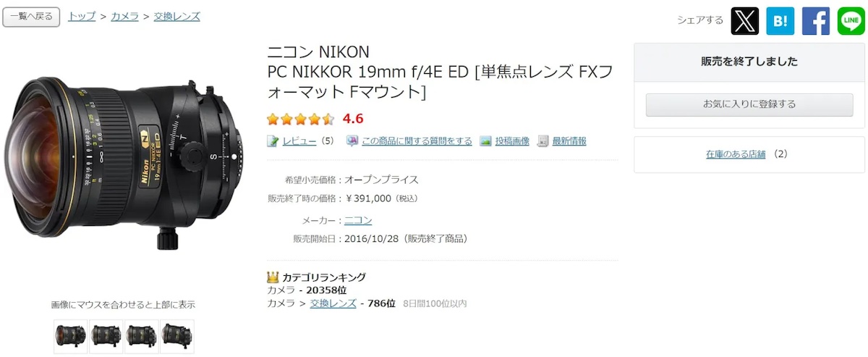Click the posted images picture icon
868x357 pixels.
(x=485, y=141)
